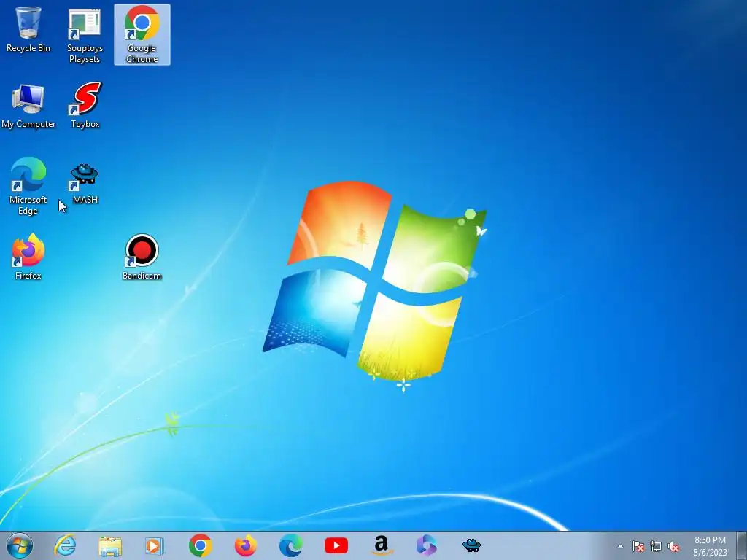
Task: Select the Toybox desktop shortcut
Action: (85, 105)
